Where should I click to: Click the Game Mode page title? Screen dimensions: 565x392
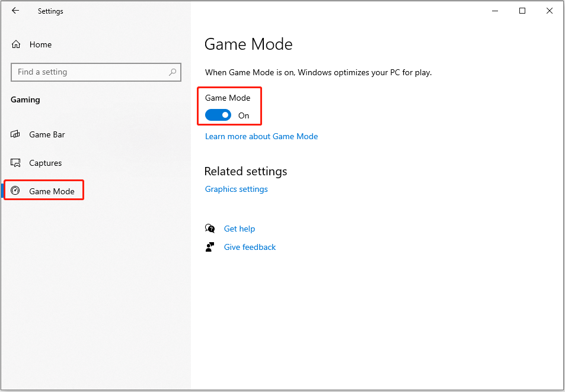248,44
